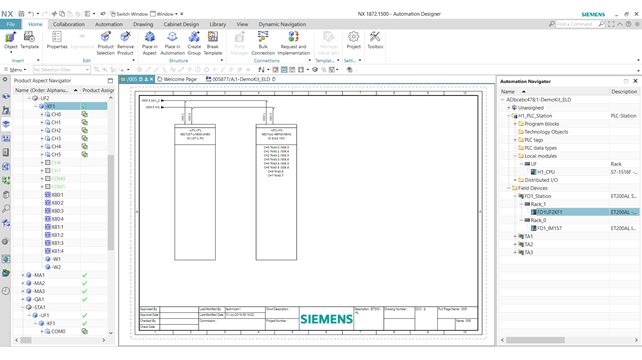This screenshot has height=360, width=642.
Task: Open the Menu dropdown button
Action: coord(15,70)
